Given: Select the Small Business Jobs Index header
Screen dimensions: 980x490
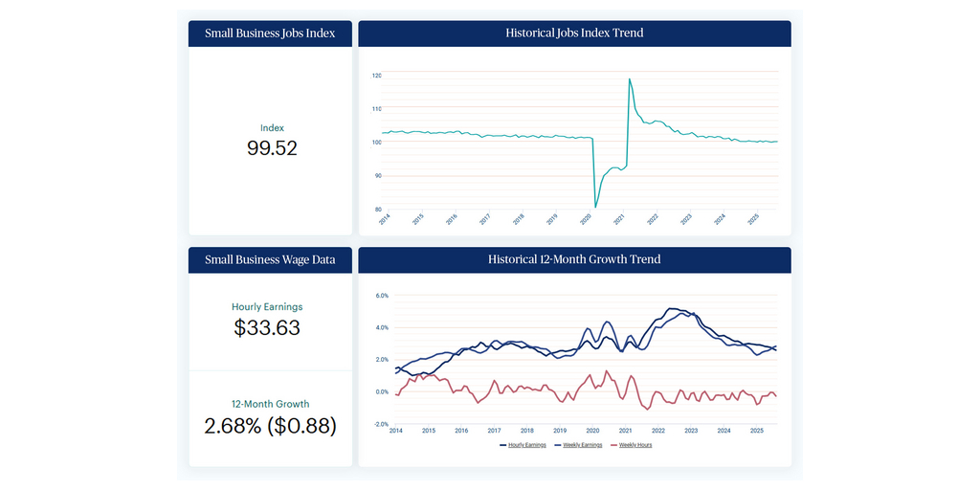Looking at the screenshot, I should click(x=270, y=33).
